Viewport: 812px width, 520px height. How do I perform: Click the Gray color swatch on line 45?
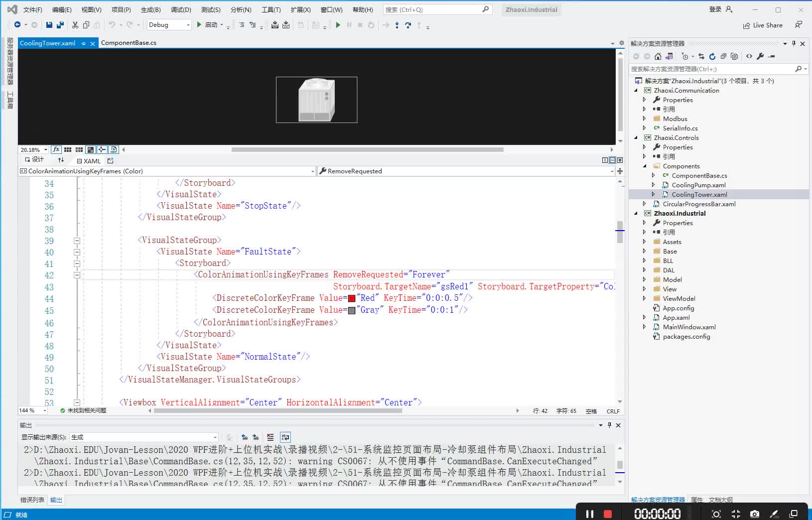[352, 310]
